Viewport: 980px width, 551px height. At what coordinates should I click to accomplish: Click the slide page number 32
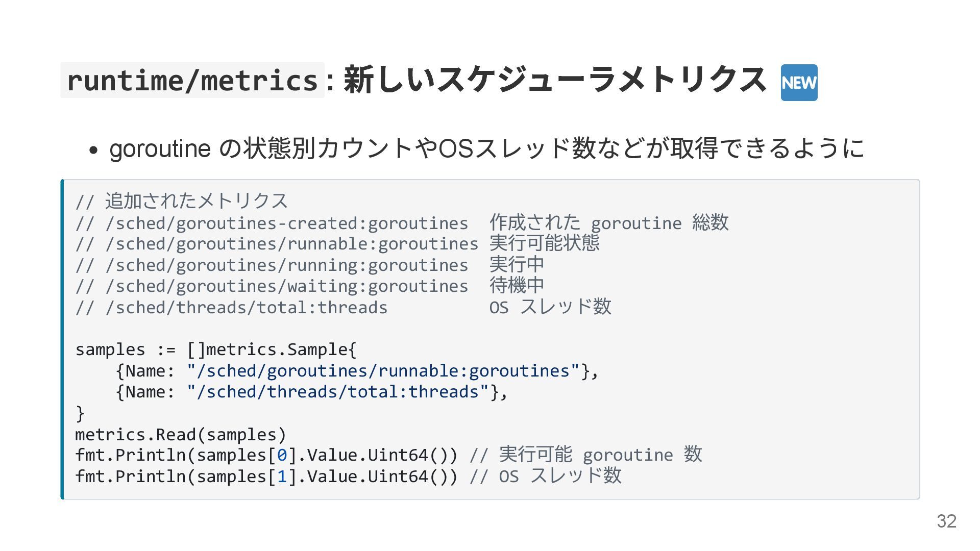pos(946,521)
